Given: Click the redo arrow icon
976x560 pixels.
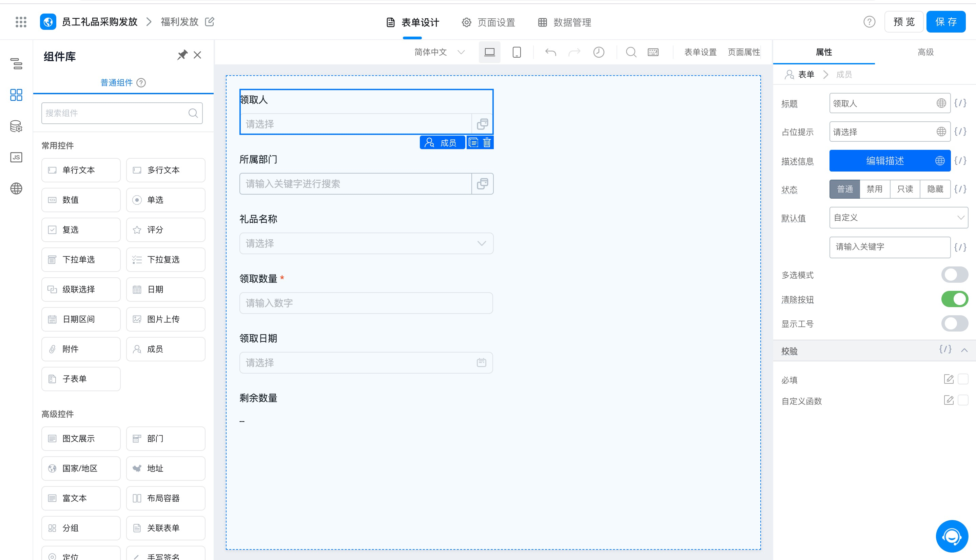Looking at the screenshot, I should coord(574,52).
